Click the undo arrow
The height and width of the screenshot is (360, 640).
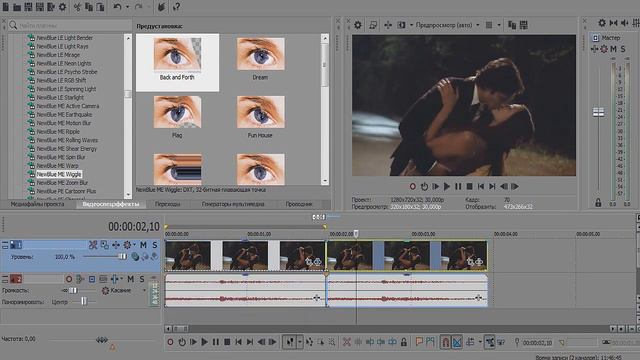coord(118,7)
